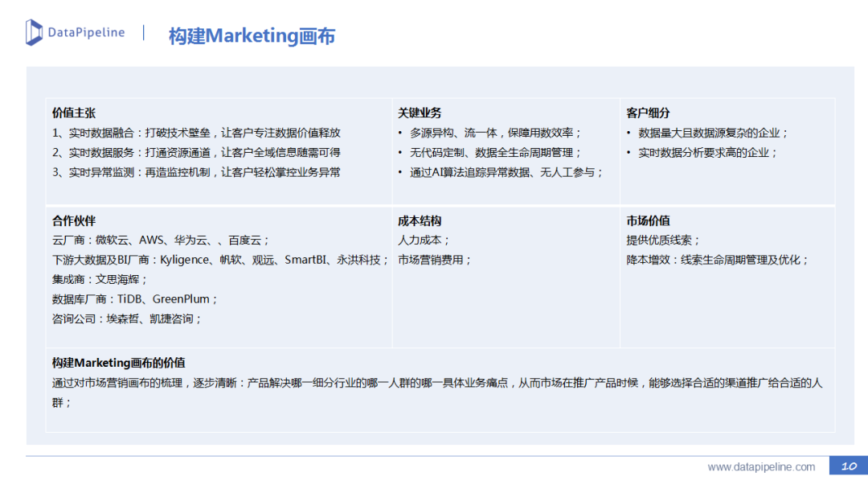Select the 价值主张 heading
Viewport: 868px width, 489px height.
(74, 113)
